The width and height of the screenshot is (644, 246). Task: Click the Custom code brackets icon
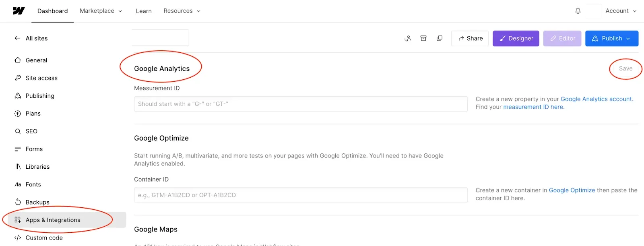[x=18, y=238]
